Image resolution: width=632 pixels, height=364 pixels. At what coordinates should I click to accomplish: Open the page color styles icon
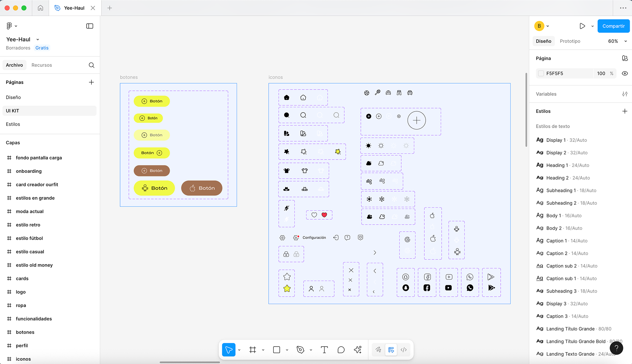625,58
